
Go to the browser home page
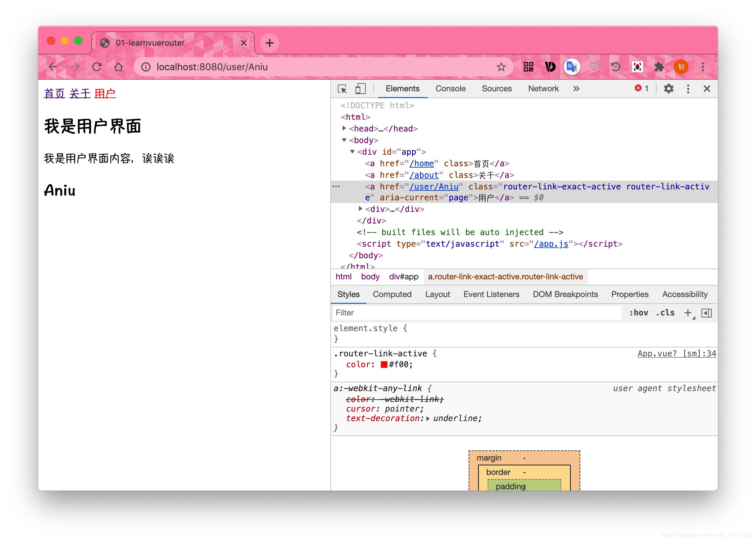tap(119, 67)
